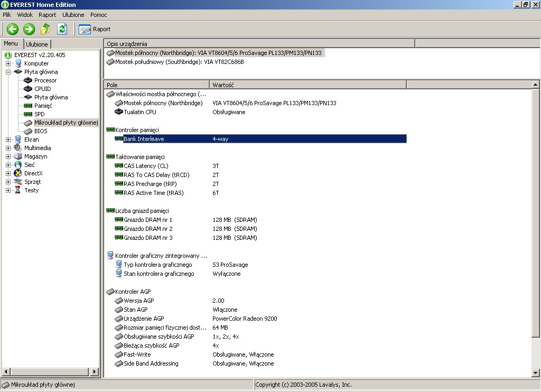Screen dimensions: 541x392
Task: Click the Fast-Write row chip icon
Action: [119, 354]
